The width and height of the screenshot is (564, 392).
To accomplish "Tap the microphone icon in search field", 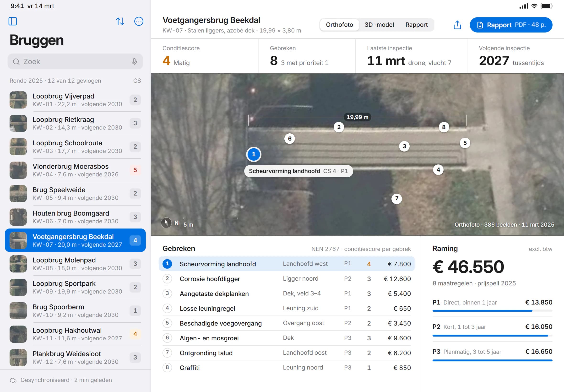I will coord(134,61).
